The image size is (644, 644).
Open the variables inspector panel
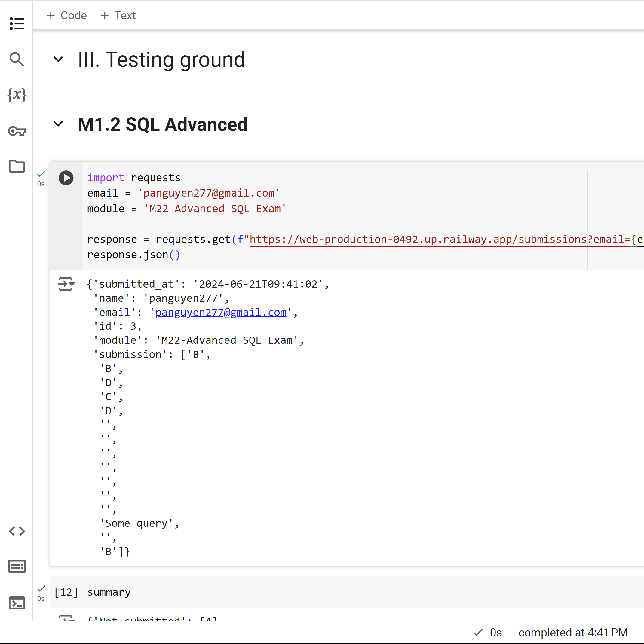pos(17,95)
